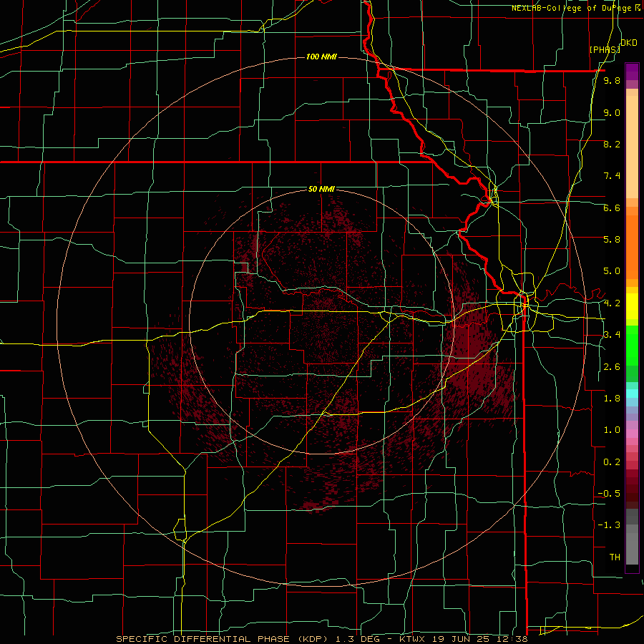Click the DKD label above the color bar

629,43
